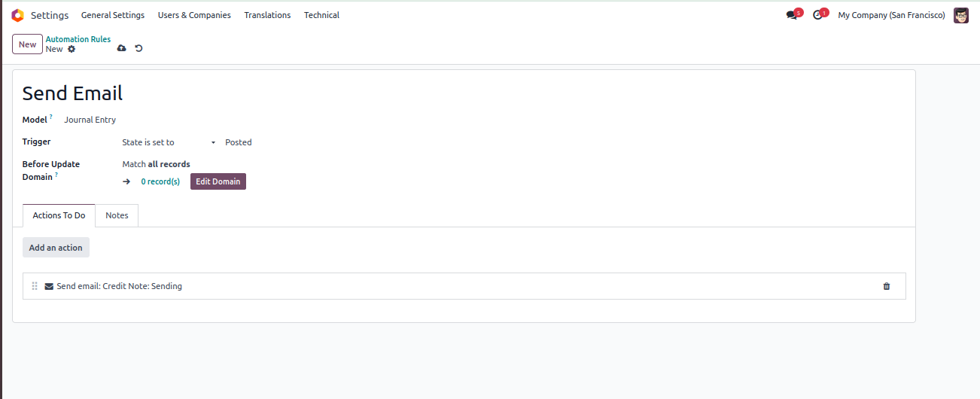
Task: Save record manually with cloud upload icon
Action: click(122, 48)
